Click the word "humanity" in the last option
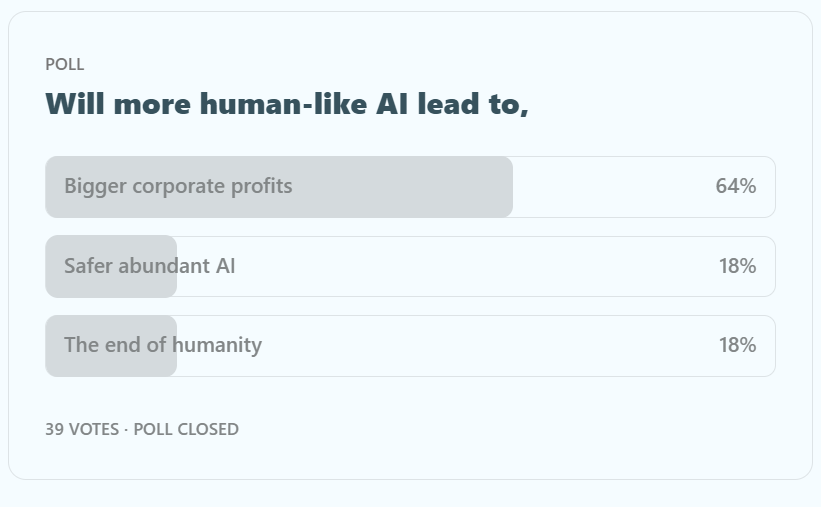821x507 pixels. pos(216,345)
